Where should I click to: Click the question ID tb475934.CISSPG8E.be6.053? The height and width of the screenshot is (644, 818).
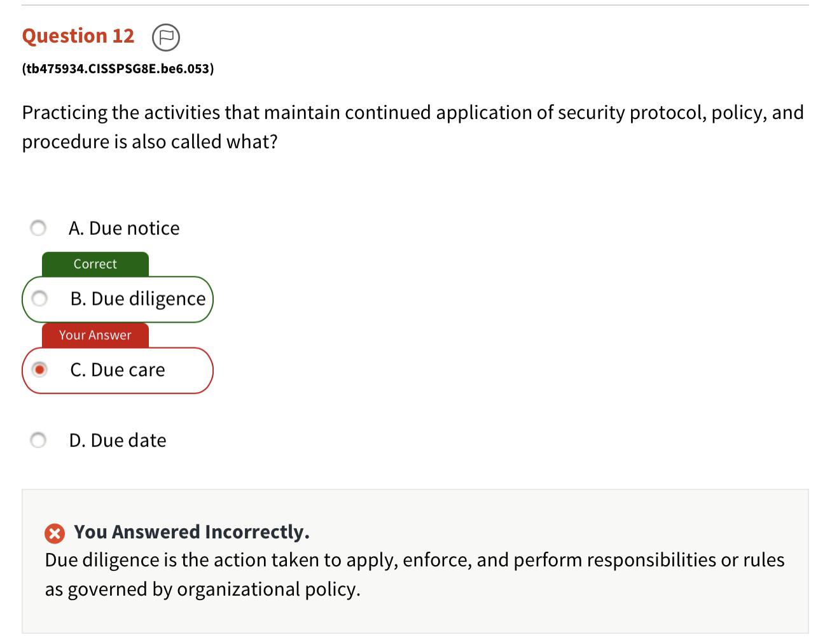(x=117, y=67)
